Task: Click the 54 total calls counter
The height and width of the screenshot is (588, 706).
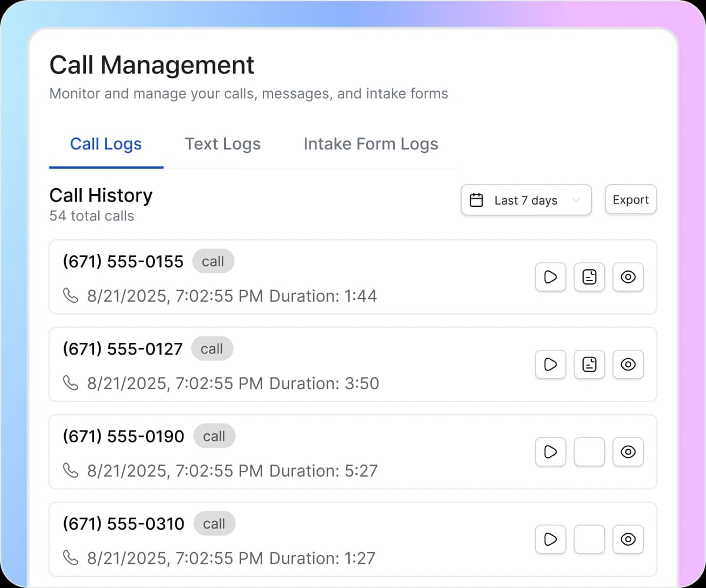Action: point(91,216)
